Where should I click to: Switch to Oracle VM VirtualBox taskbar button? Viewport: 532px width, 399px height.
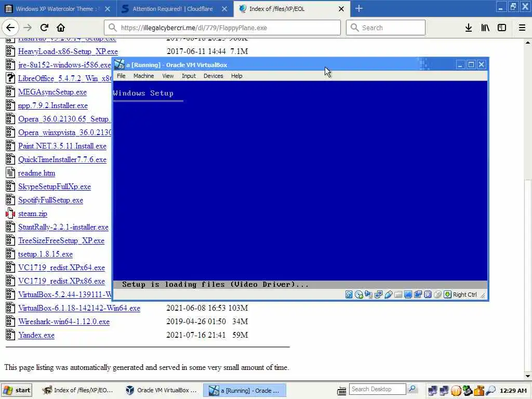click(161, 390)
